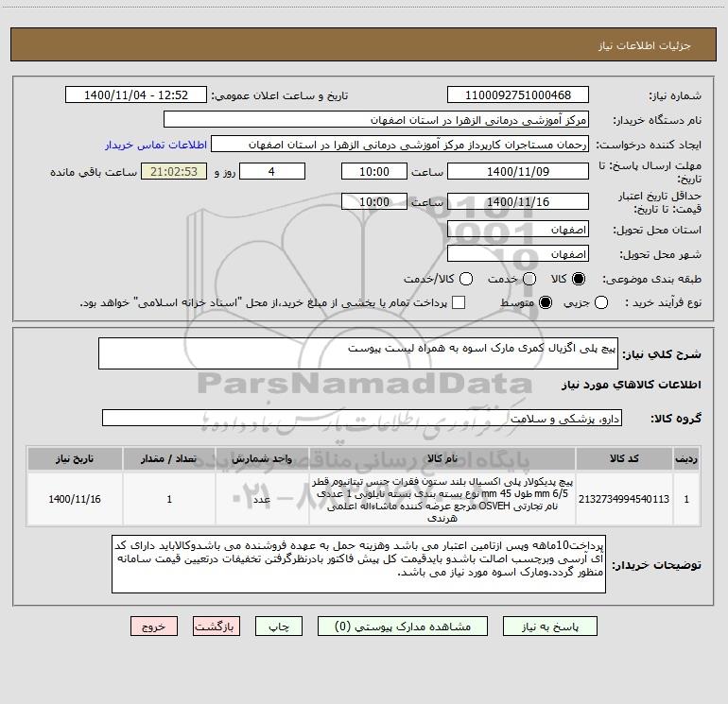
Task: Click the announcement date field 1400/11/04 - 12:52
Action: [136, 95]
